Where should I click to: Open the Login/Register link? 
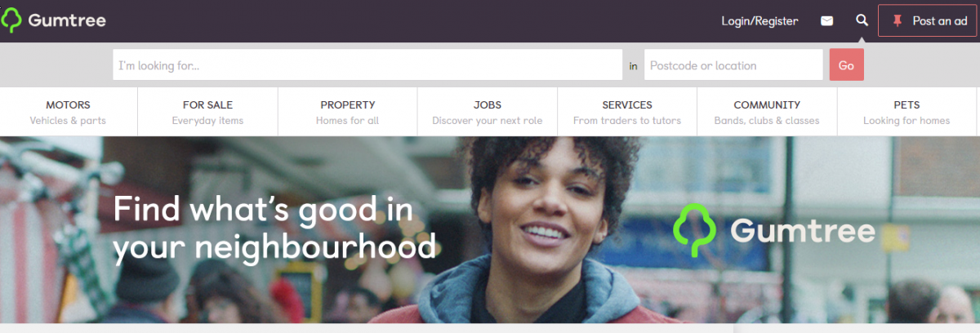(759, 21)
